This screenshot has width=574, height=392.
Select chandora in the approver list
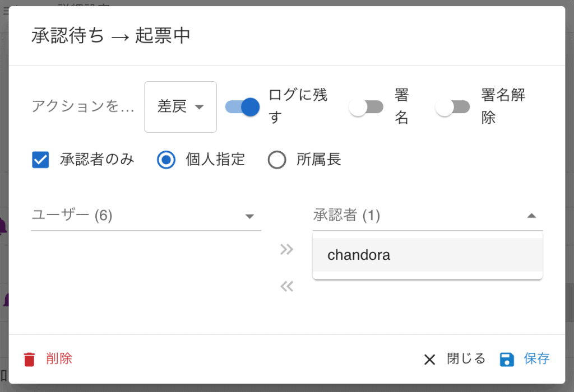click(x=428, y=255)
